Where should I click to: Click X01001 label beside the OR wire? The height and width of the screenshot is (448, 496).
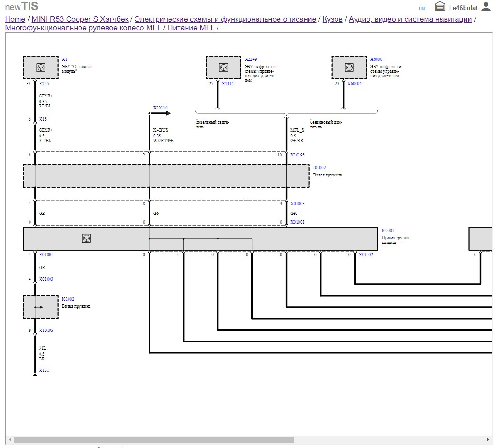click(x=46, y=255)
